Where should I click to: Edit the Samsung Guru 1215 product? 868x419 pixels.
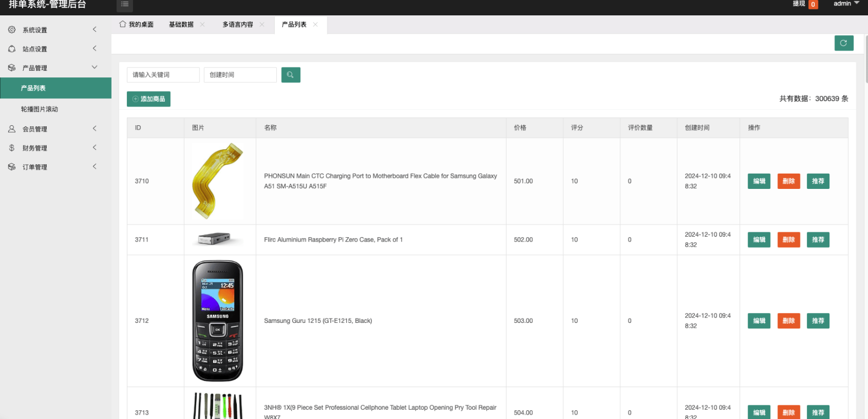(x=759, y=321)
